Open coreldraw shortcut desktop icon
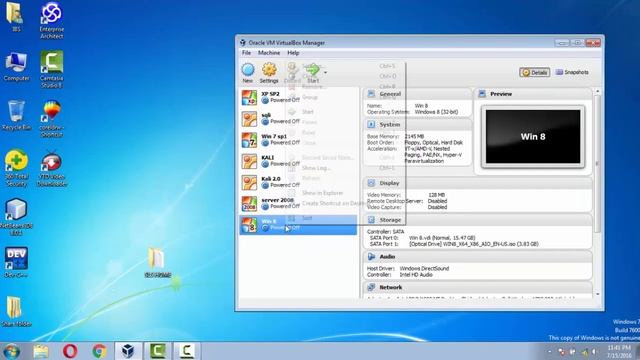Image resolution: width=640 pixels, height=360 pixels. [51, 118]
